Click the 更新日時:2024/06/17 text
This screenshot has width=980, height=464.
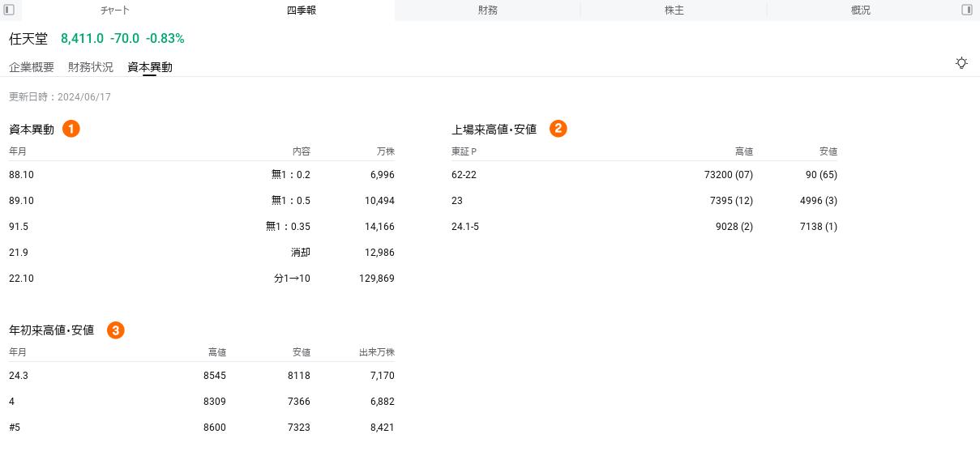pos(60,97)
